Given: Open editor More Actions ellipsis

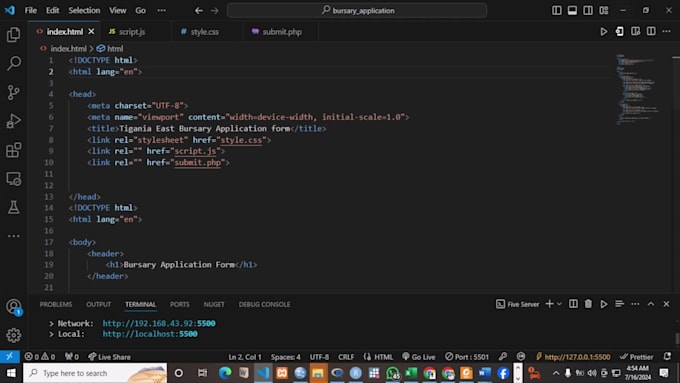Looking at the screenshot, I should 667,32.
